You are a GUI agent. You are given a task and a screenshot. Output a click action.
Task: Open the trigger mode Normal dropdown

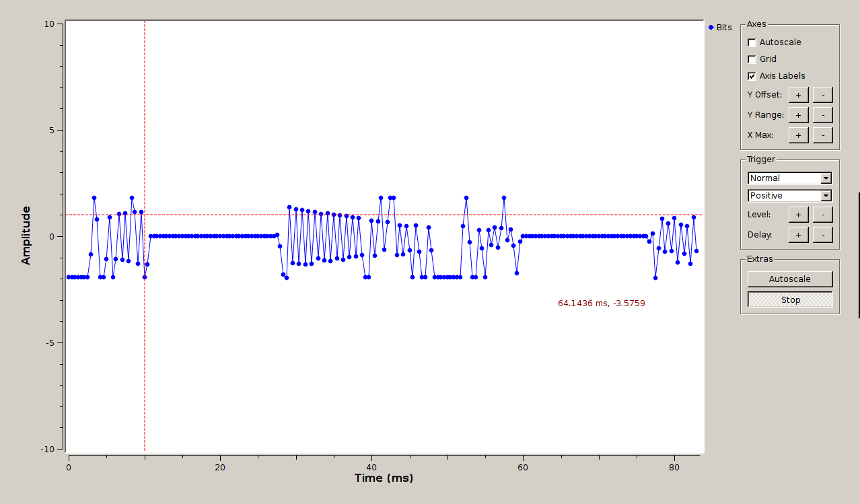pyautogui.click(x=790, y=178)
